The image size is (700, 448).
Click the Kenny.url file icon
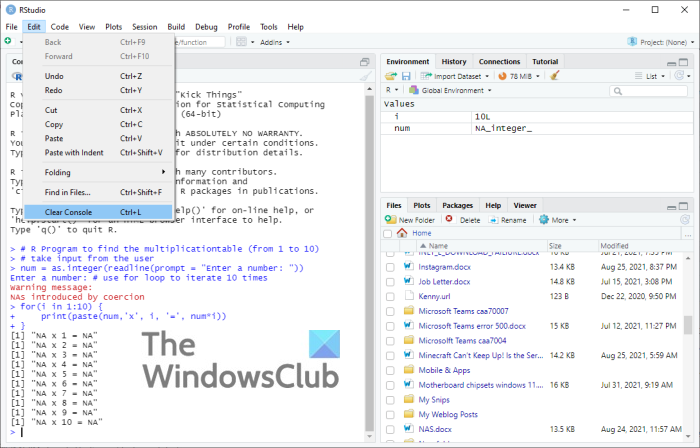click(x=408, y=295)
